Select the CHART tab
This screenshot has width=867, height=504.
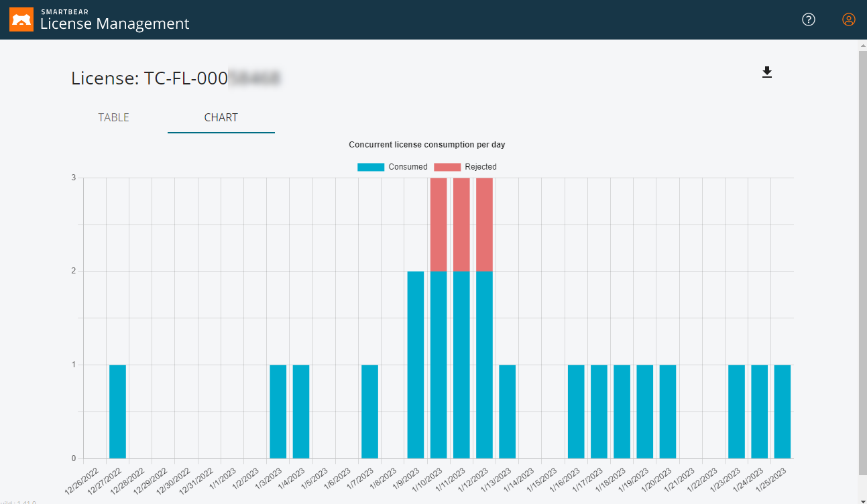(x=221, y=117)
